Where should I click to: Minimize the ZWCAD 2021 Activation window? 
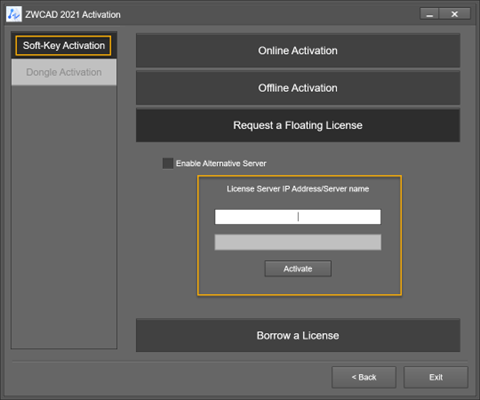point(429,14)
